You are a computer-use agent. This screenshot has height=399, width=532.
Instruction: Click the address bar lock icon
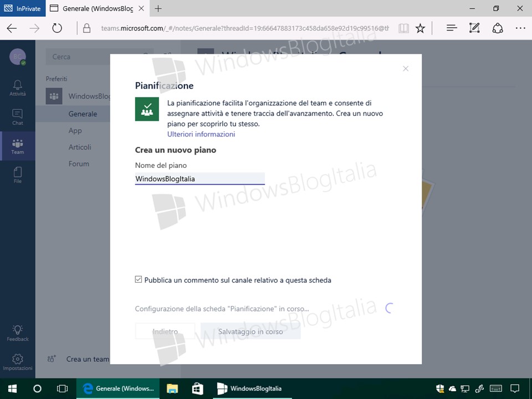click(x=87, y=28)
